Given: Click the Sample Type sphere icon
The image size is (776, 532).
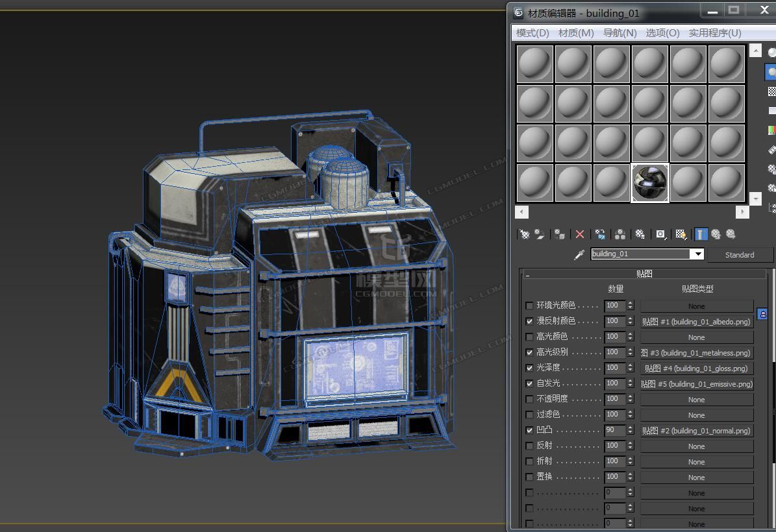Looking at the screenshot, I should [x=771, y=53].
